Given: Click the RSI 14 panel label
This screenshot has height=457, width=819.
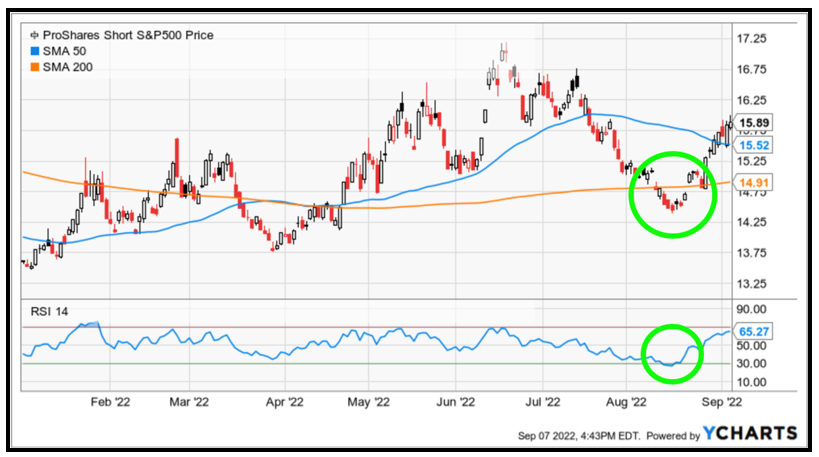Looking at the screenshot, I should (x=49, y=312).
